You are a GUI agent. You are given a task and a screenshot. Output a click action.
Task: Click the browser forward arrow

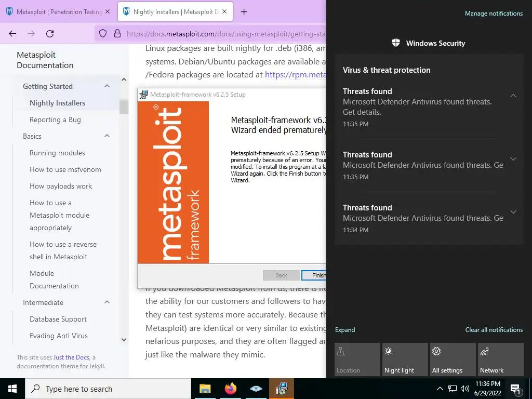coord(31,34)
